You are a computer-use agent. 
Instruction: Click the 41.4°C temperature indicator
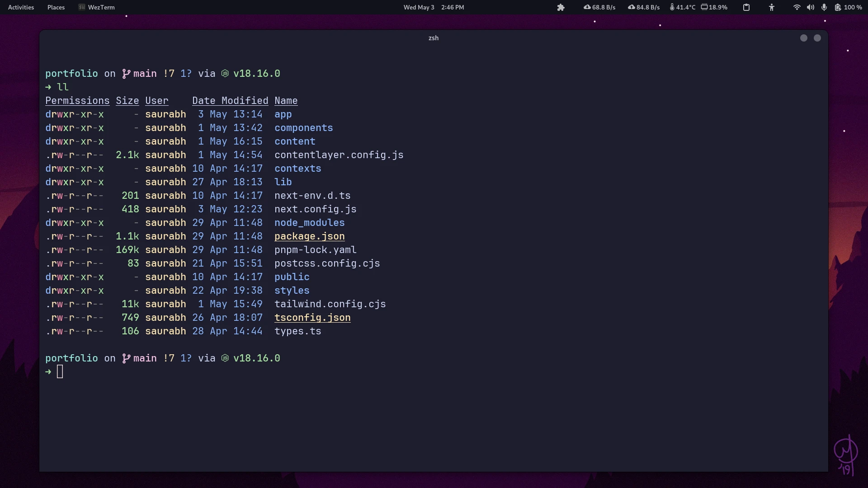coord(683,7)
